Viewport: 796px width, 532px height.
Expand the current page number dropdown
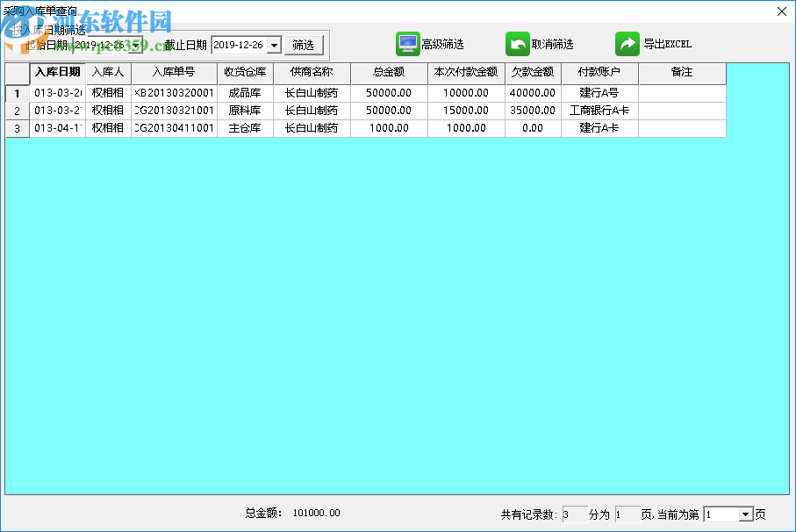click(745, 514)
